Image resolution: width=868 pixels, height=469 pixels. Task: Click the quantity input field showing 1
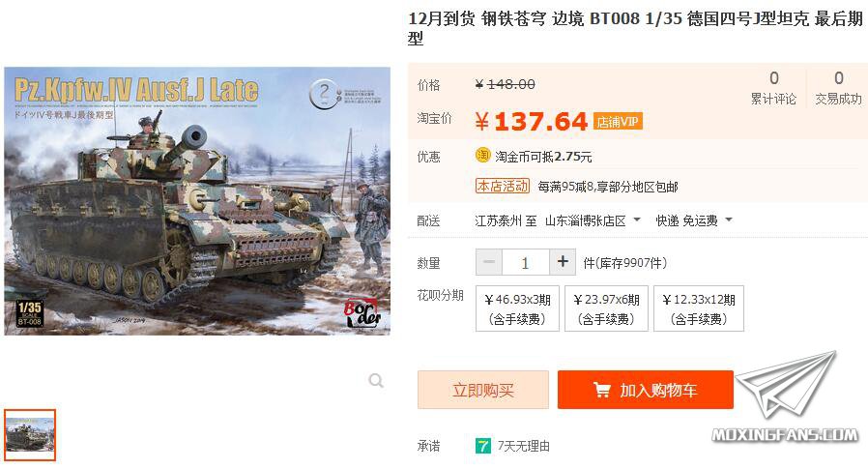point(525,262)
